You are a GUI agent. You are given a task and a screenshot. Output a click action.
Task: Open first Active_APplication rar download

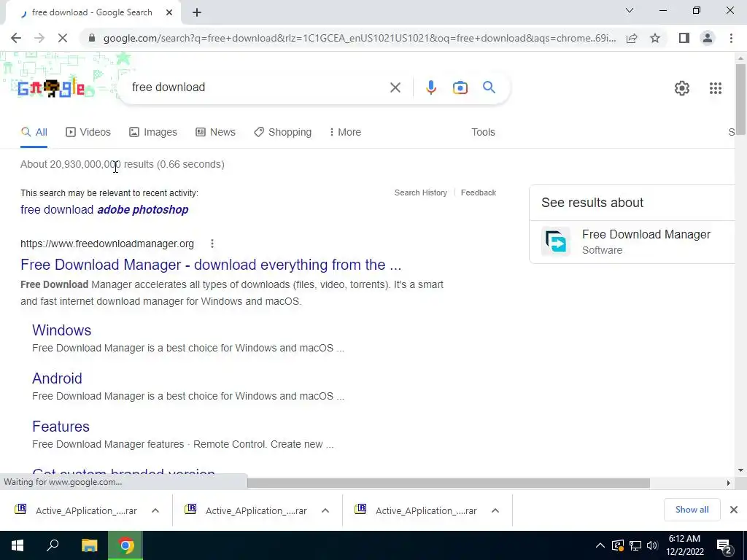pos(76,510)
